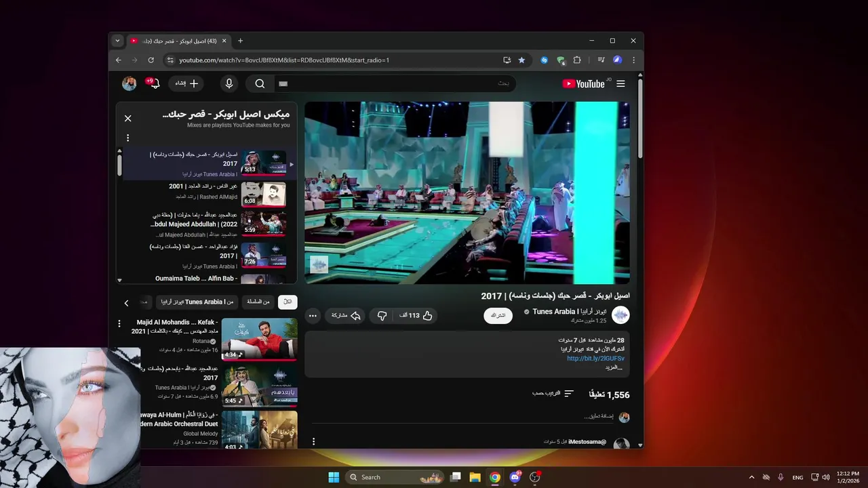Open the Chrome profile avatar

617,60
